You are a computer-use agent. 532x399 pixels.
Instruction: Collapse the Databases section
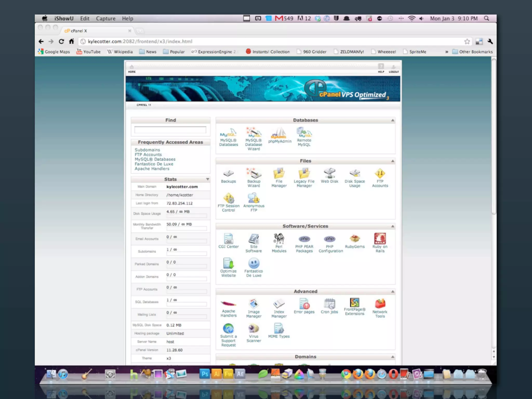click(x=393, y=120)
